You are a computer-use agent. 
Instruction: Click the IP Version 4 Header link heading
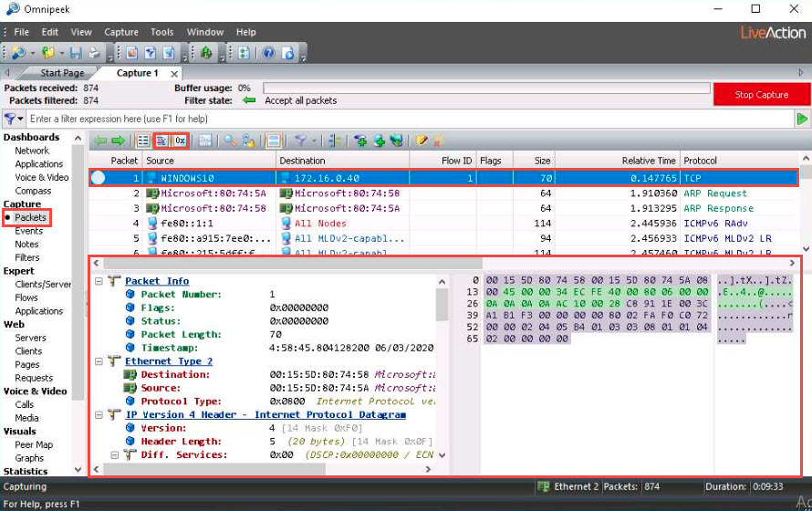coord(265,414)
